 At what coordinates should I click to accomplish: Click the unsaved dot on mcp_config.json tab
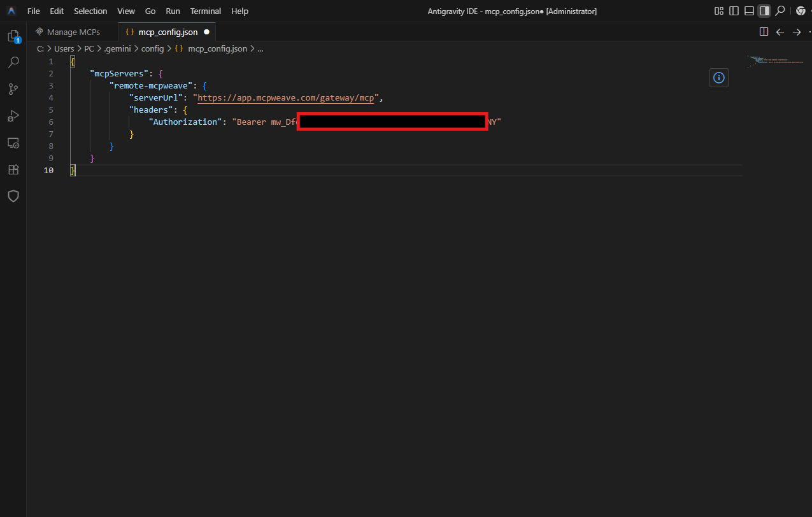[x=206, y=32]
